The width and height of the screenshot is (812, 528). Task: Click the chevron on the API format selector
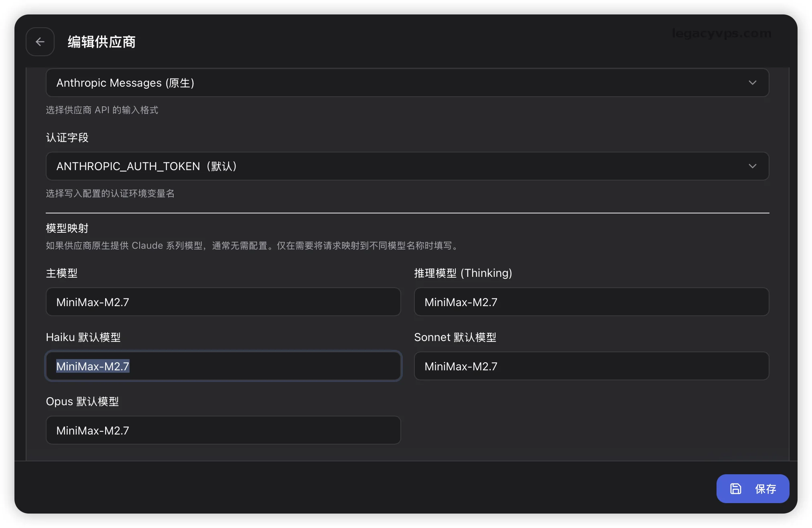[752, 83]
